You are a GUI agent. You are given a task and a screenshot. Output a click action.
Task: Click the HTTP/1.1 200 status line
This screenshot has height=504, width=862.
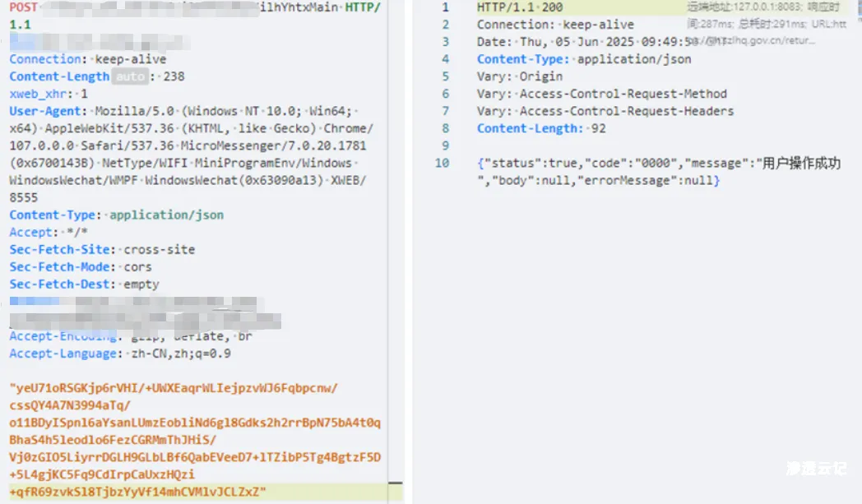[520, 7]
